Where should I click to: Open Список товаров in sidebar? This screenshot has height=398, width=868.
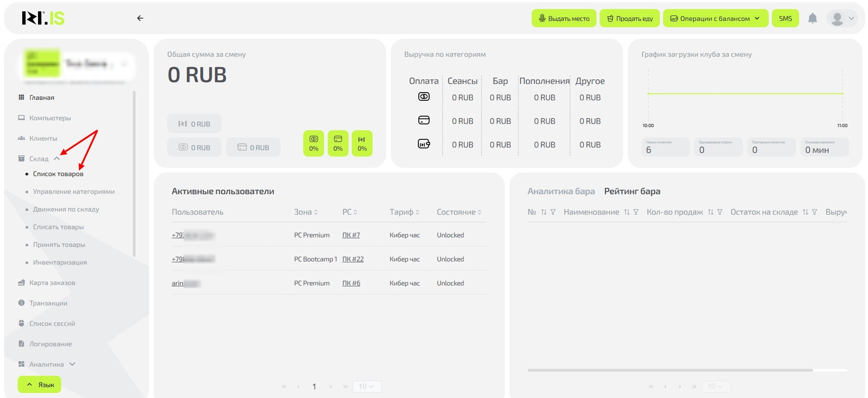click(58, 174)
